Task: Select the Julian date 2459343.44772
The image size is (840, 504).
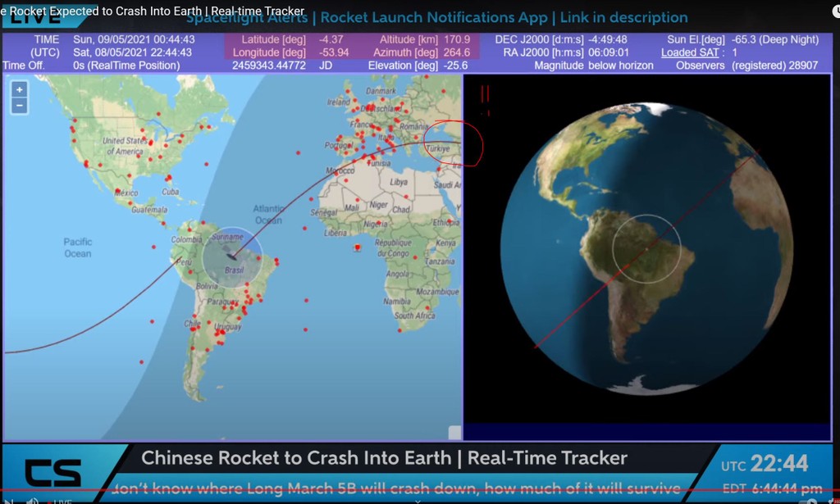Action: [269, 66]
